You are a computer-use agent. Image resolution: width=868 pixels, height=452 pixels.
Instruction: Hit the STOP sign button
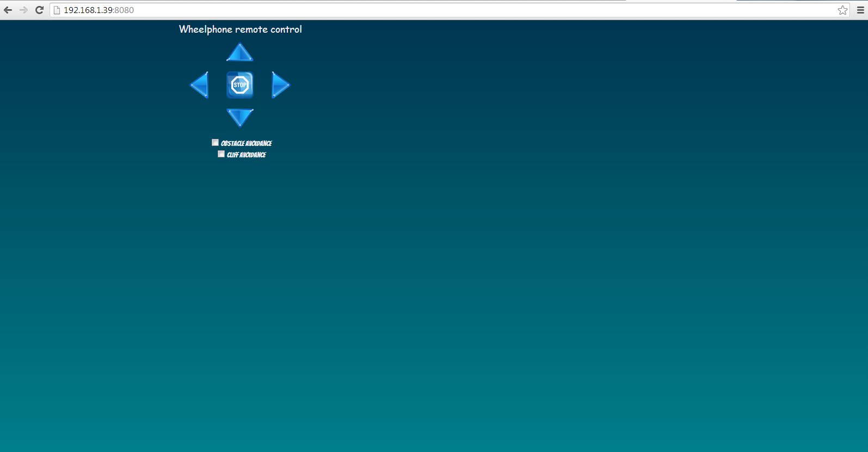coord(240,85)
